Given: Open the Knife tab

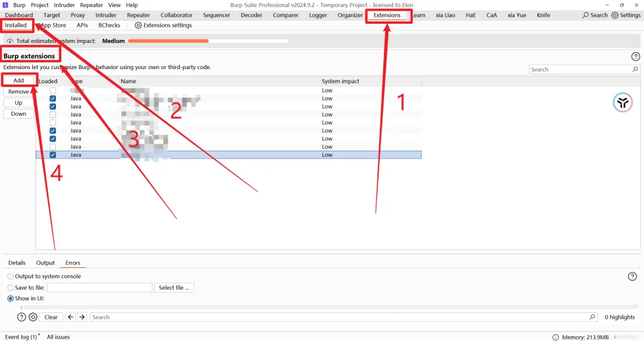Looking at the screenshot, I should click(543, 15).
